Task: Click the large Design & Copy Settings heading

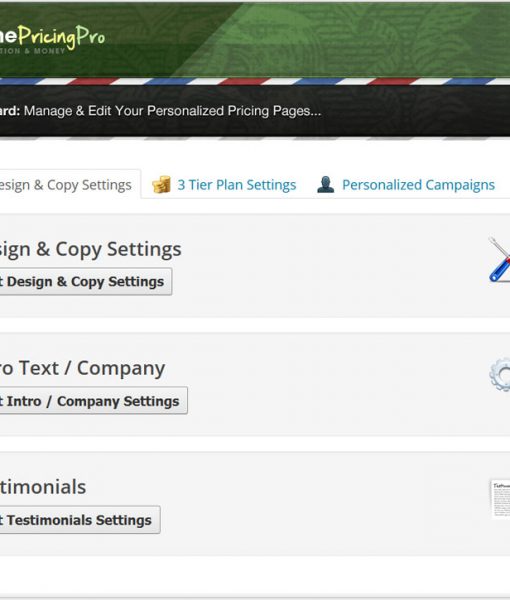Action: click(x=91, y=249)
